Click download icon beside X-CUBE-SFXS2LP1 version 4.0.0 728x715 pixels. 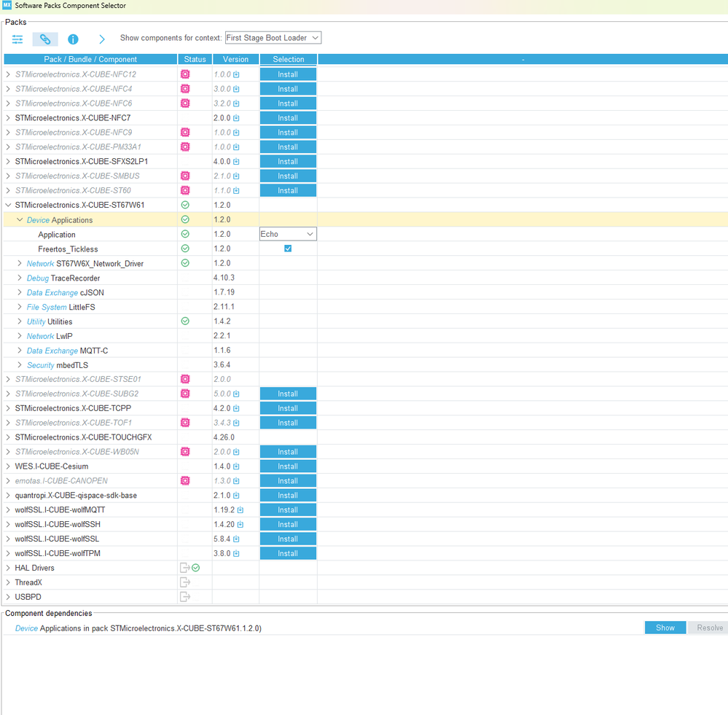236,162
